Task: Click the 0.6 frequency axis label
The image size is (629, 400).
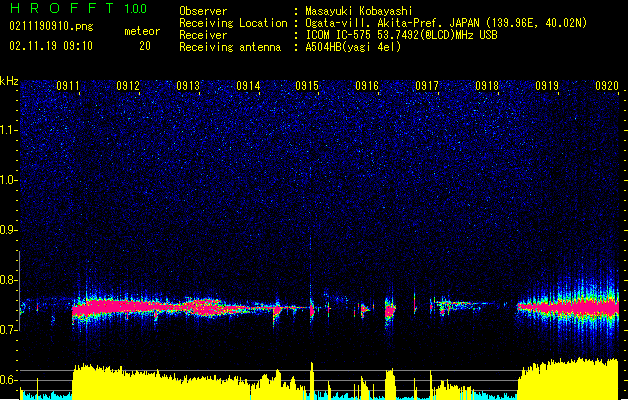Action: pyautogui.click(x=9, y=380)
